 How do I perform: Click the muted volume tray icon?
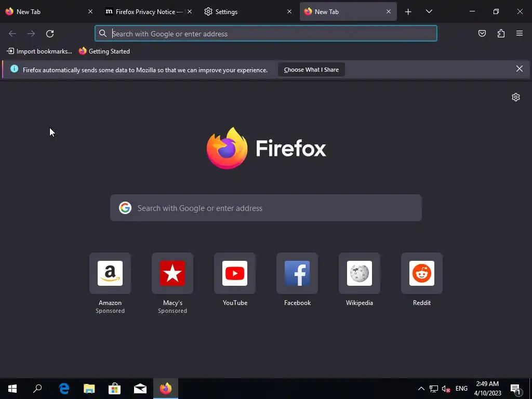[x=446, y=389]
